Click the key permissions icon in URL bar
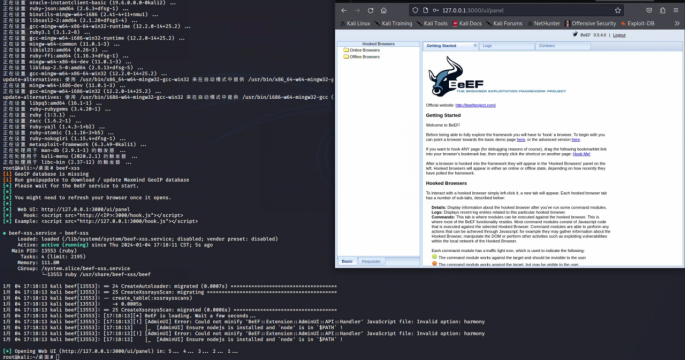Image resolution: width=686 pixels, height=361 pixels. (x=436, y=11)
